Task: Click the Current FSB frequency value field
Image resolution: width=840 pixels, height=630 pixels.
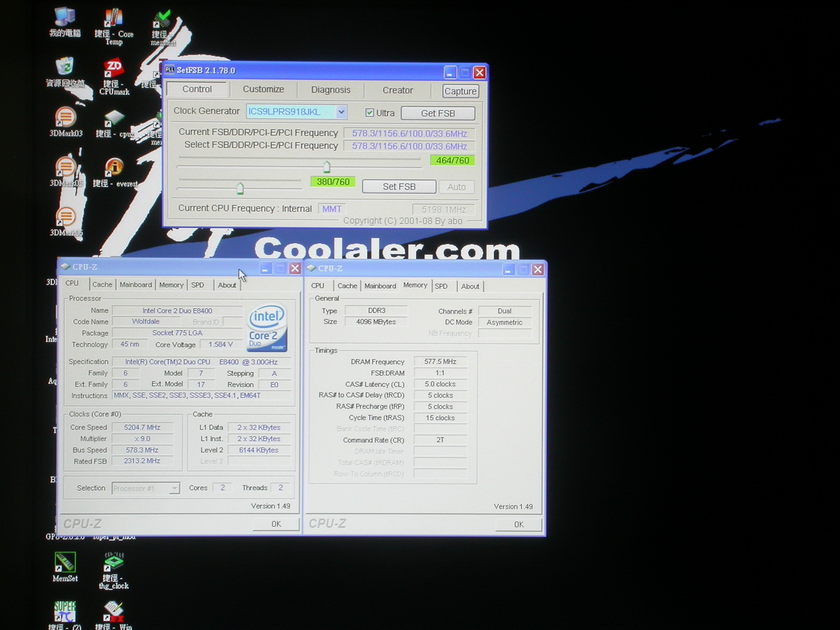Action: 409,133
